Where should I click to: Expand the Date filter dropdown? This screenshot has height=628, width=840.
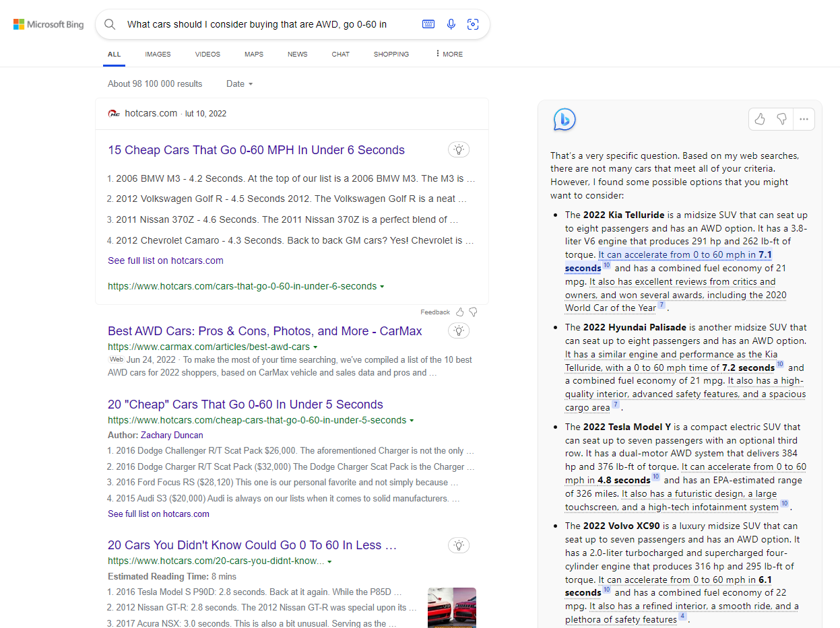point(240,84)
